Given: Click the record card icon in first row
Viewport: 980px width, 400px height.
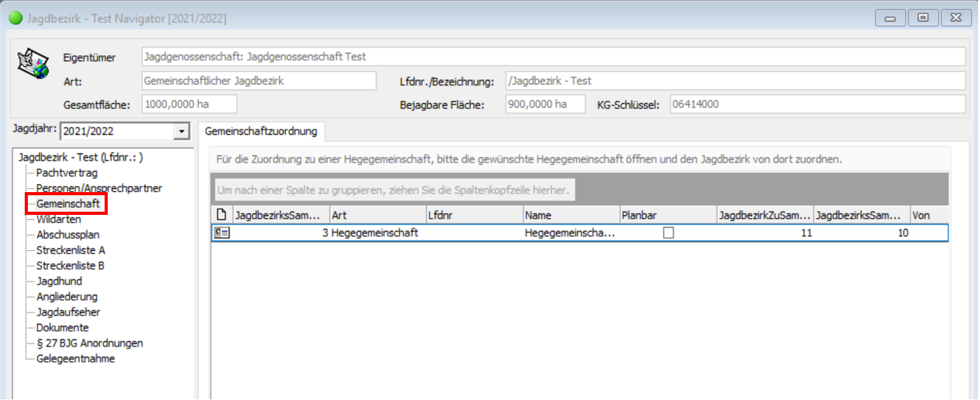Looking at the screenshot, I should pyautogui.click(x=221, y=233).
